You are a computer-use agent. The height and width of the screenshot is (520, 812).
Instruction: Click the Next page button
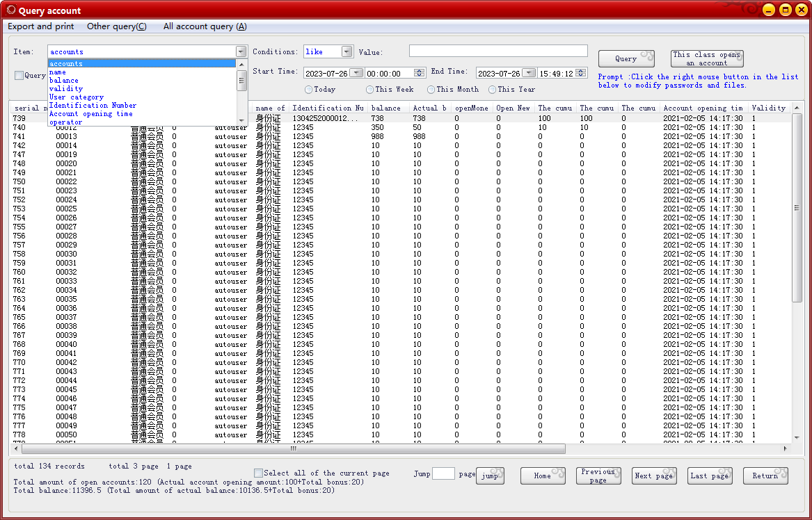pos(654,476)
